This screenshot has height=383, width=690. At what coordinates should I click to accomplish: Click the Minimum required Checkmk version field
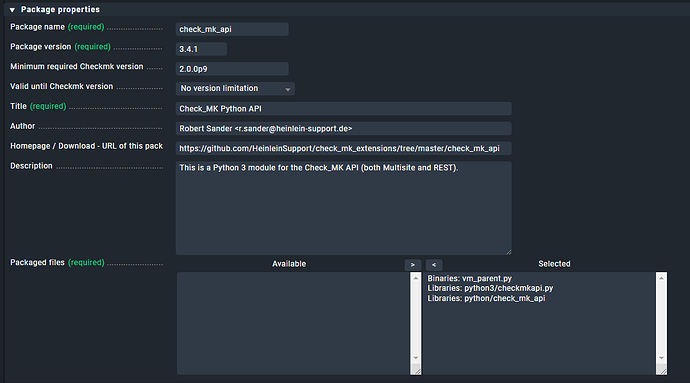pyautogui.click(x=232, y=69)
